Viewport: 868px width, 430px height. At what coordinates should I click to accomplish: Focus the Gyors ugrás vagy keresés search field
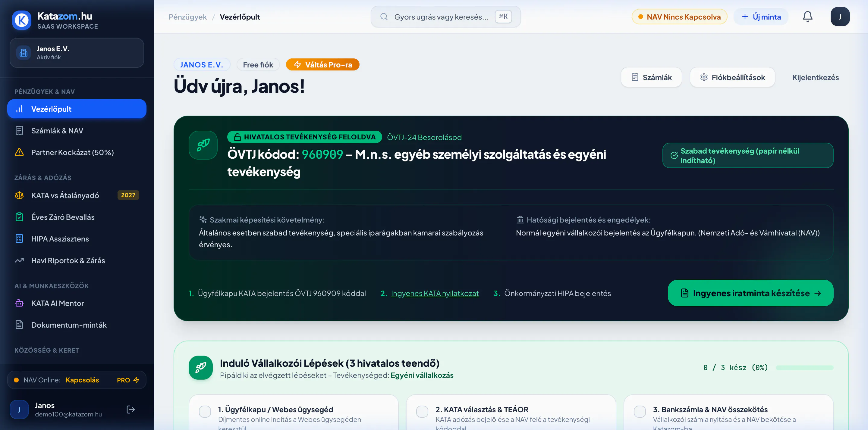point(446,17)
